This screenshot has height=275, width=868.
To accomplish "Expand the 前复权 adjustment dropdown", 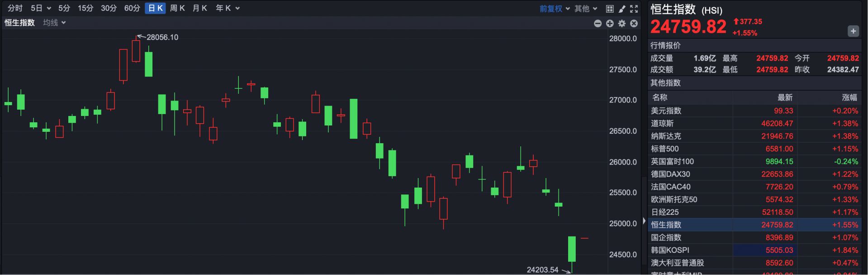I will coord(555,9).
